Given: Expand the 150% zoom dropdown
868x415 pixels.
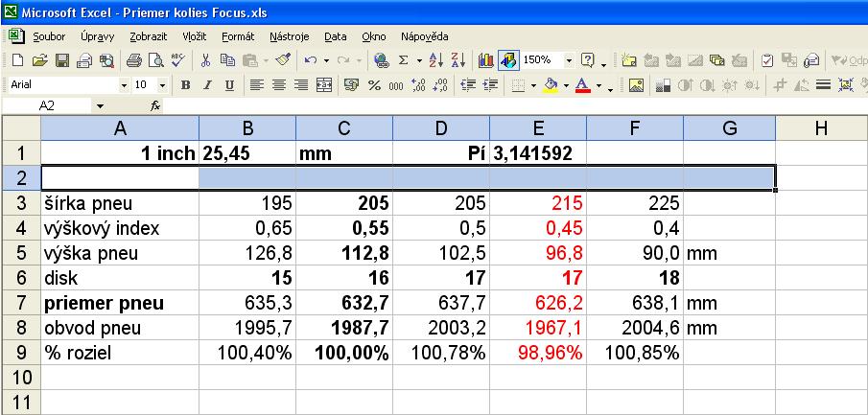Looking at the screenshot, I should pyautogui.click(x=570, y=60).
